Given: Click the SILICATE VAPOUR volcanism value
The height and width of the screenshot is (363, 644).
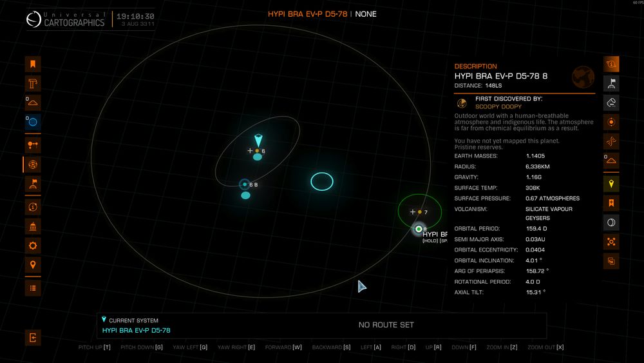Looking at the screenshot, I should point(549,209).
